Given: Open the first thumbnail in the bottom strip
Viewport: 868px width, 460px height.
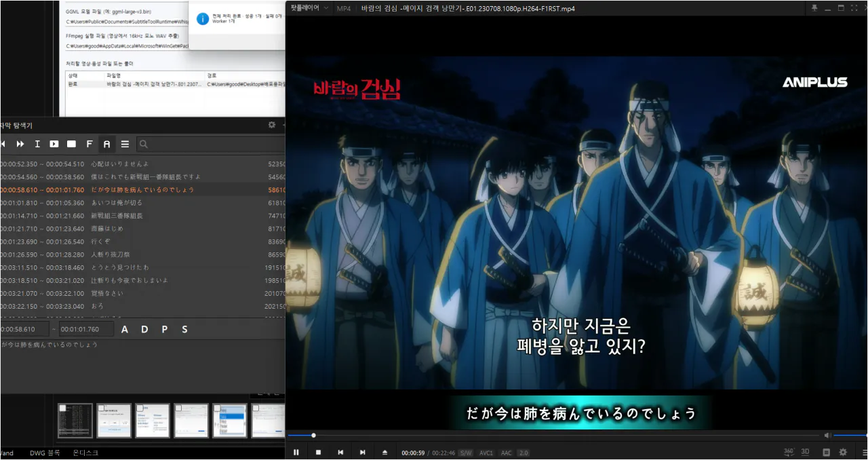Looking at the screenshot, I should (75, 421).
